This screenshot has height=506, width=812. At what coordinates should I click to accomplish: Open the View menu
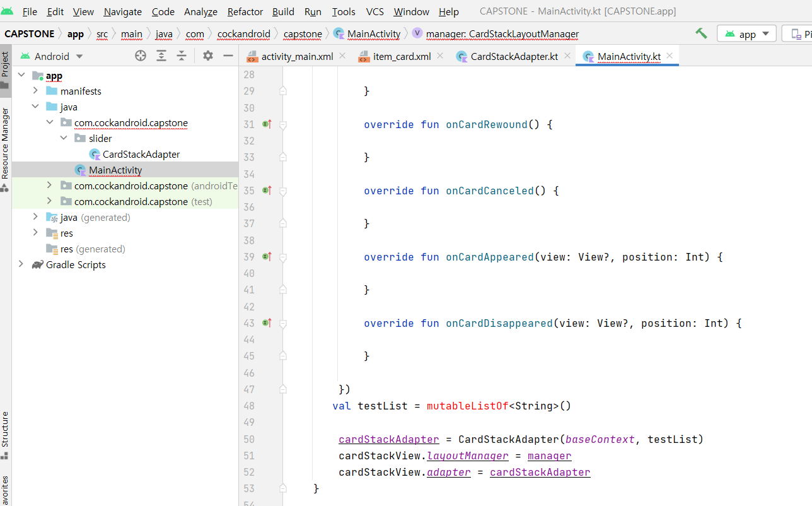pos(83,11)
